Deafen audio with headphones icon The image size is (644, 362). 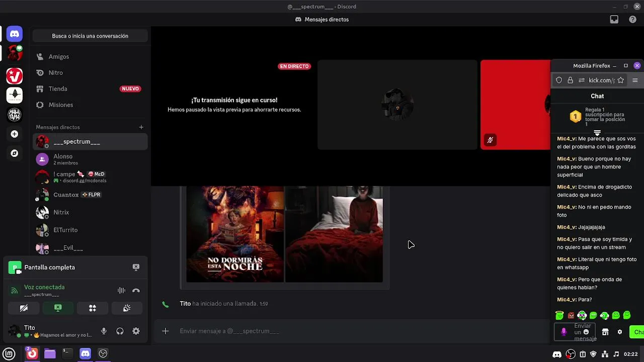tap(120, 331)
